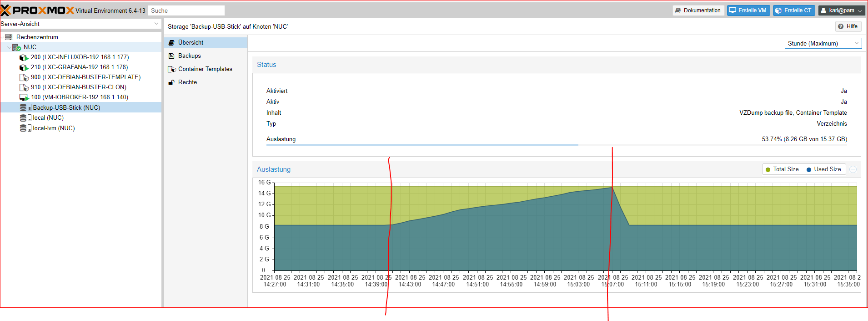Select local-lvm (NUC) storage row
Image resolution: width=868 pixels, height=321 pixels.
(x=81, y=128)
